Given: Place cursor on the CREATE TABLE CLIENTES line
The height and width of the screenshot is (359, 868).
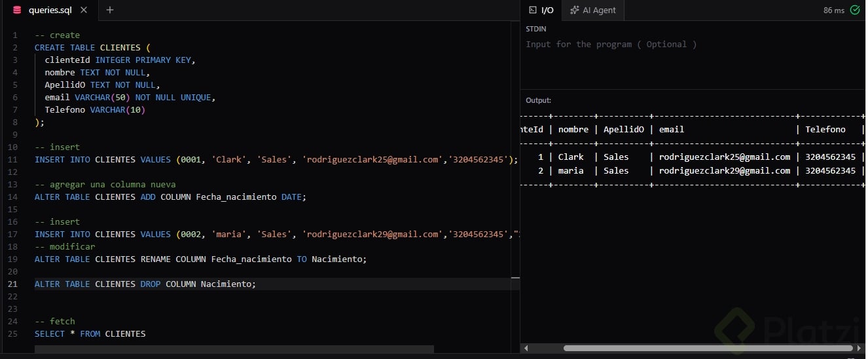Looking at the screenshot, I should (92, 48).
